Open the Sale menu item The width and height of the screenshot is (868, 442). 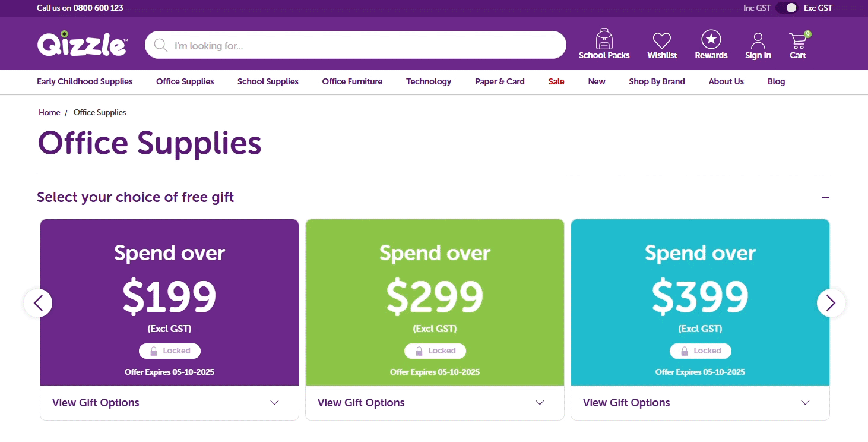pos(556,81)
